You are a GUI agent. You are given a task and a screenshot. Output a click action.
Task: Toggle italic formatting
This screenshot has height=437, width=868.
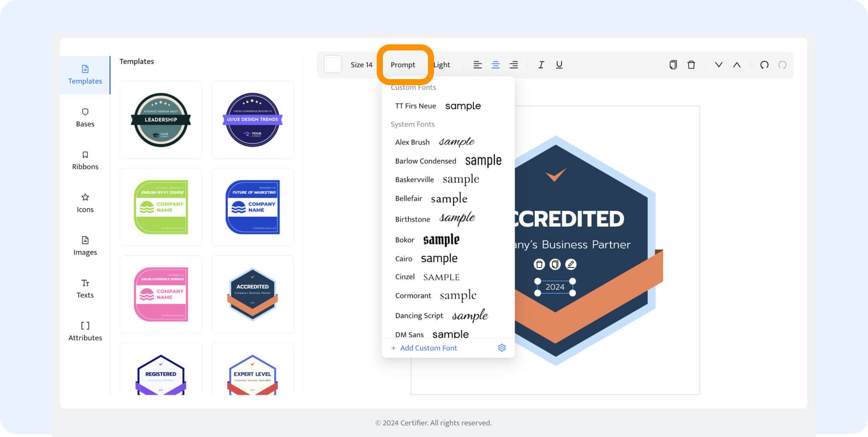[541, 65]
